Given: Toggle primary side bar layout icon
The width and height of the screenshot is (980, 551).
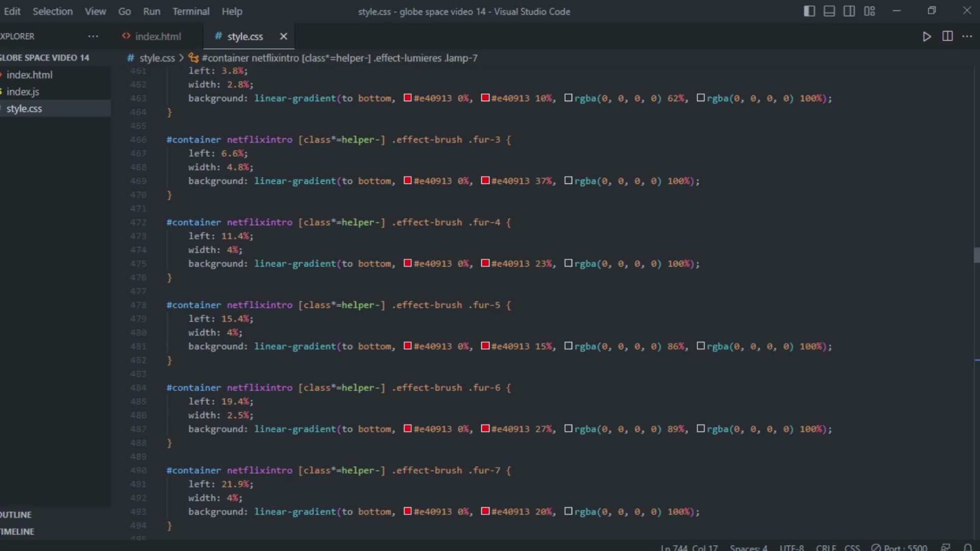Looking at the screenshot, I should tap(809, 11).
